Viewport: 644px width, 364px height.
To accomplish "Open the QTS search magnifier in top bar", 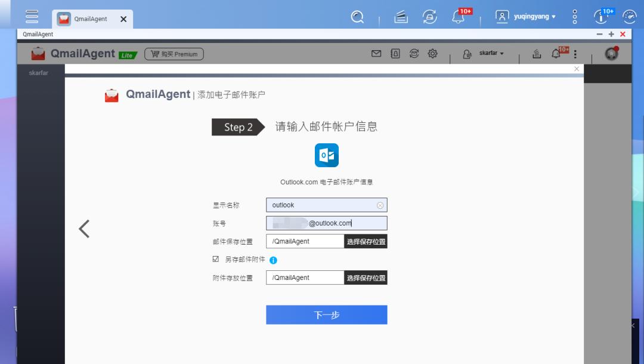I will 357,17.
